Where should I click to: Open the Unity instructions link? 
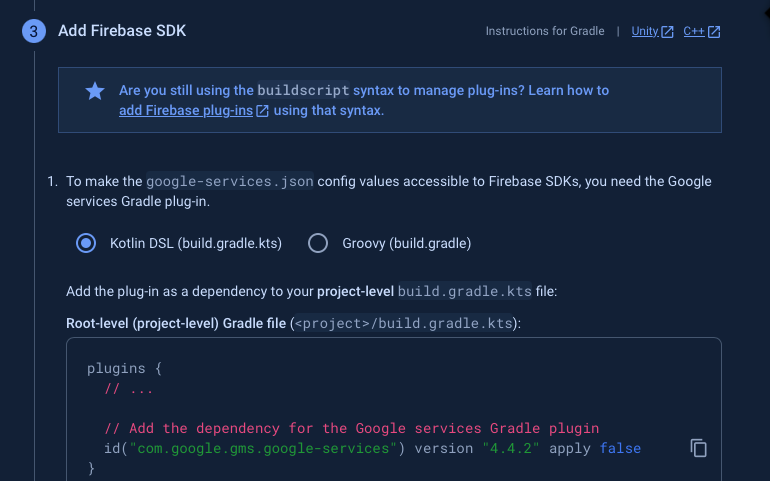pos(645,31)
